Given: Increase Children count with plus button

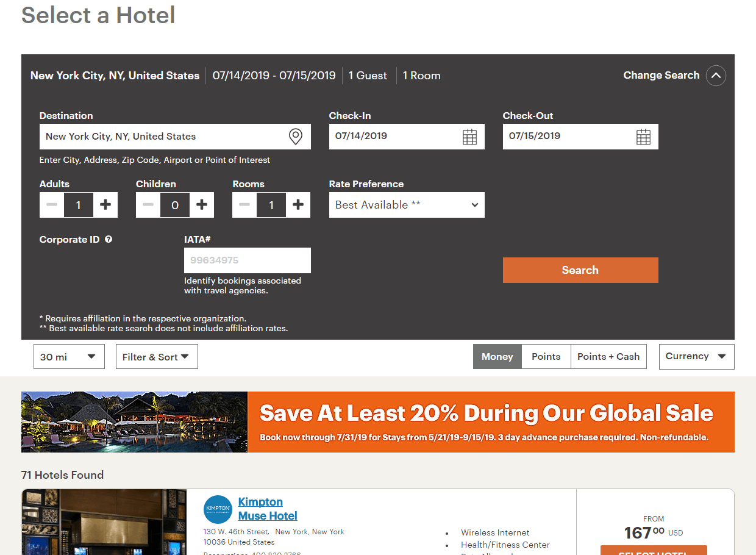Looking at the screenshot, I should [x=202, y=205].
